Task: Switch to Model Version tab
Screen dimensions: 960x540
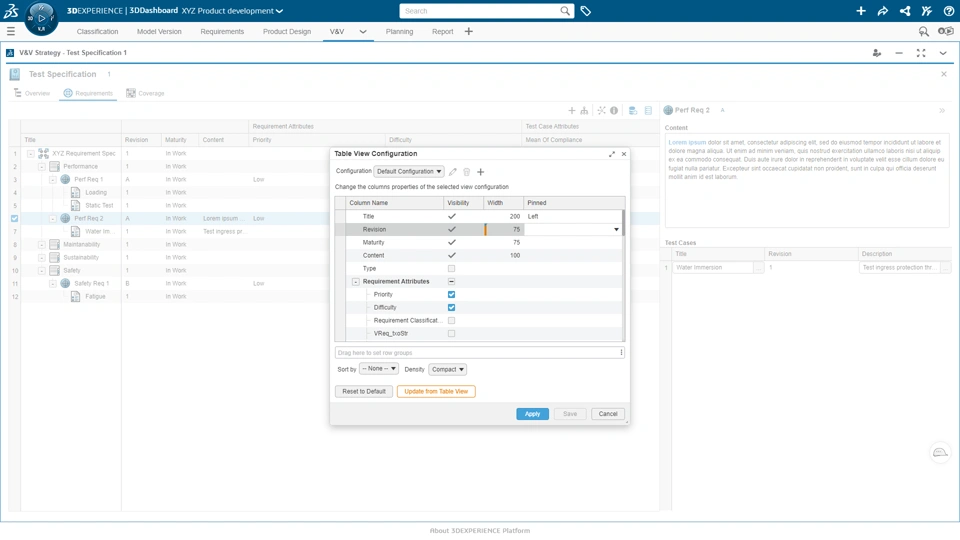Action: [x=159, y=31]
